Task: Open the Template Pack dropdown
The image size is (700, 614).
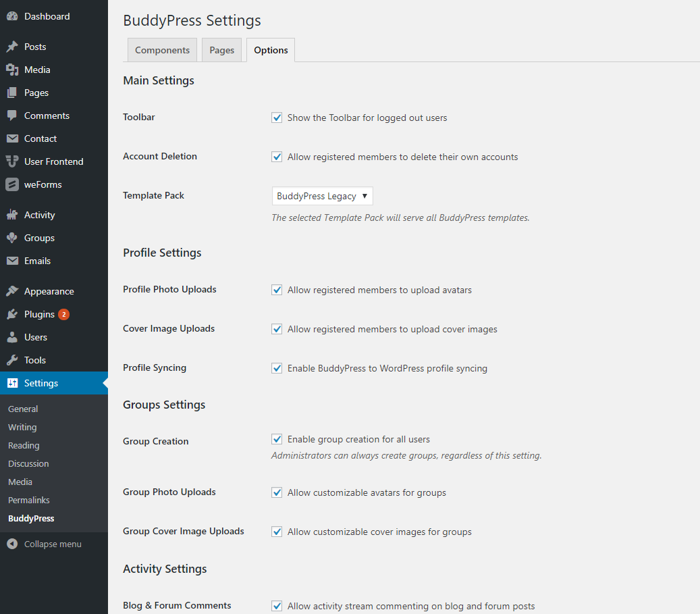Action: coord(322,196)
